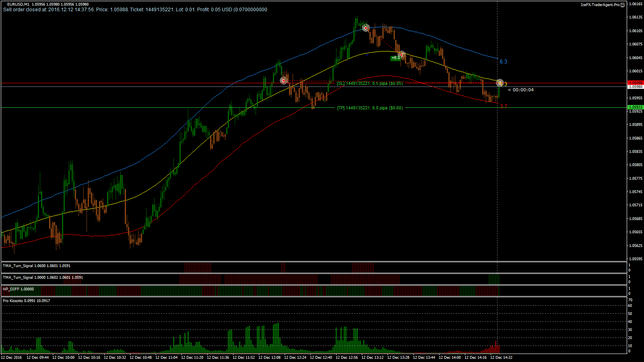Click the +6.0 profit label
644x362 pixels.
pos(396,58)
